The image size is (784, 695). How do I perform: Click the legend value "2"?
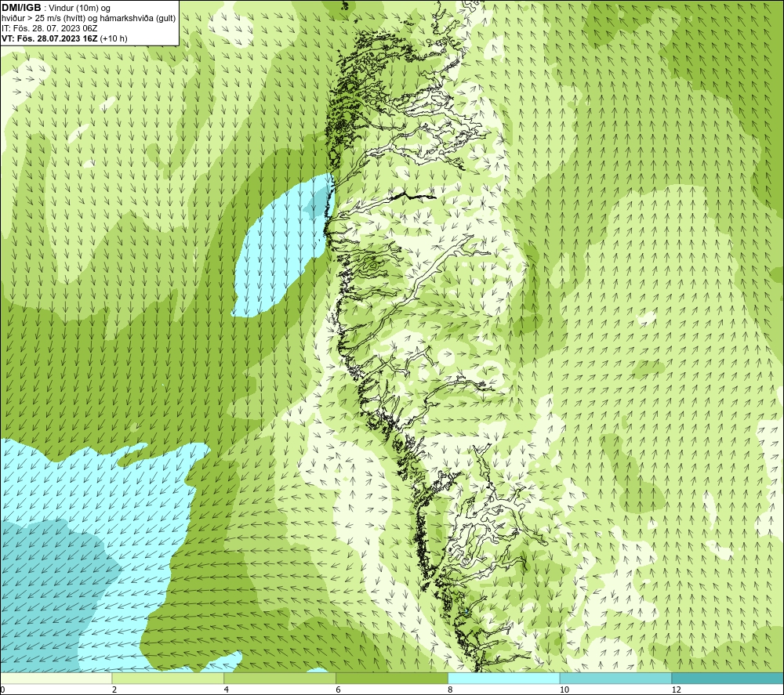pos(114,690)
